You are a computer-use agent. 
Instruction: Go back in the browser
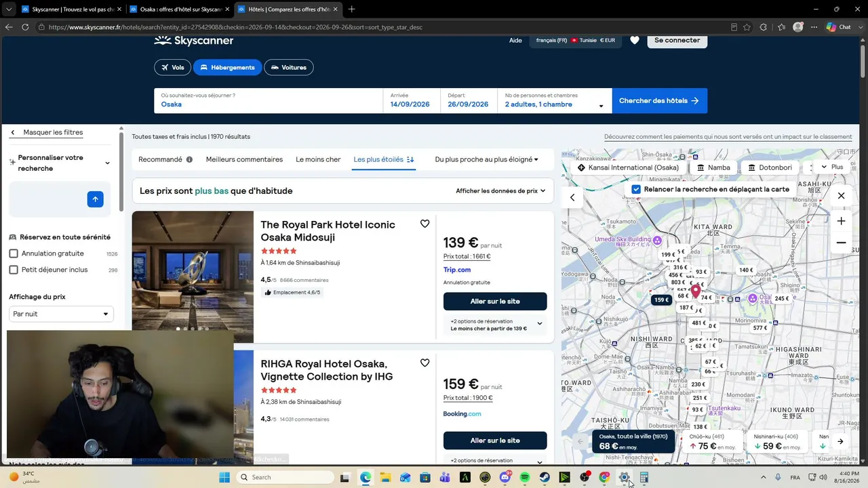(x=9, y=27)
